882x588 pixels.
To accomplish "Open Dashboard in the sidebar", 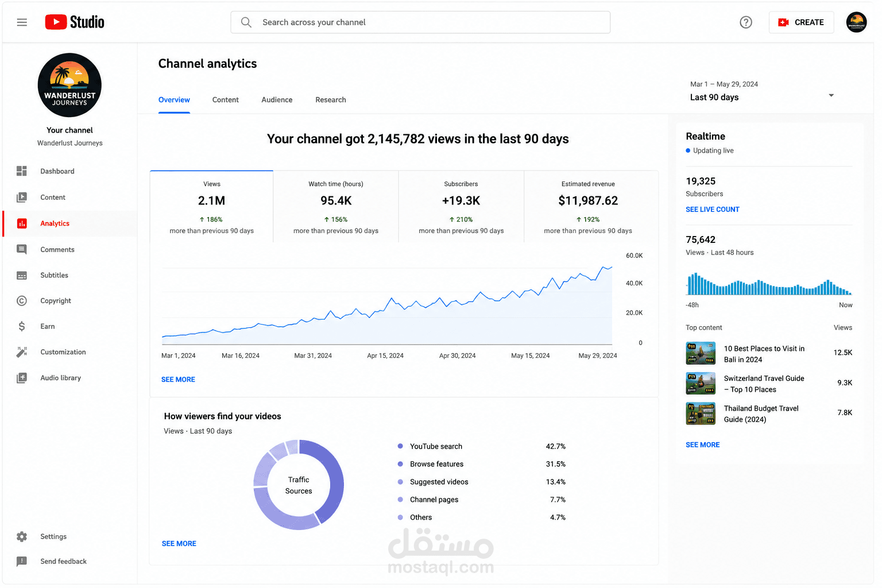I will pos(69,171).
